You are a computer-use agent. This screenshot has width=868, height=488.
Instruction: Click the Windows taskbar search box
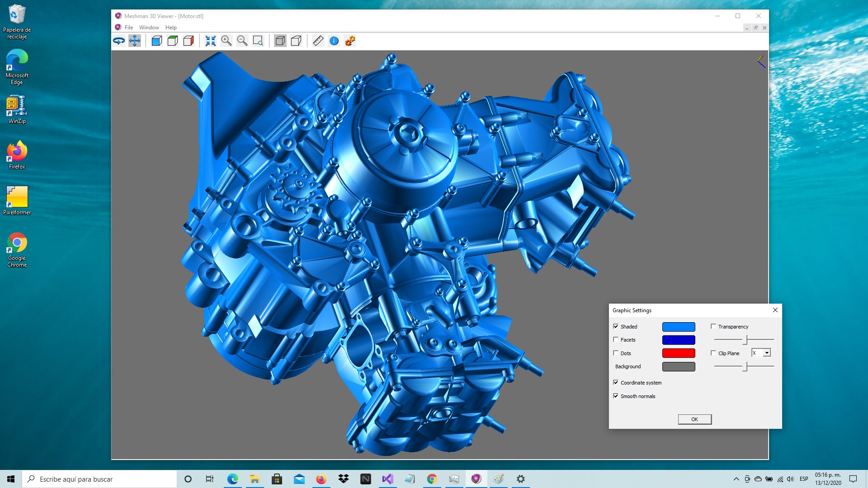coord(99,479)
